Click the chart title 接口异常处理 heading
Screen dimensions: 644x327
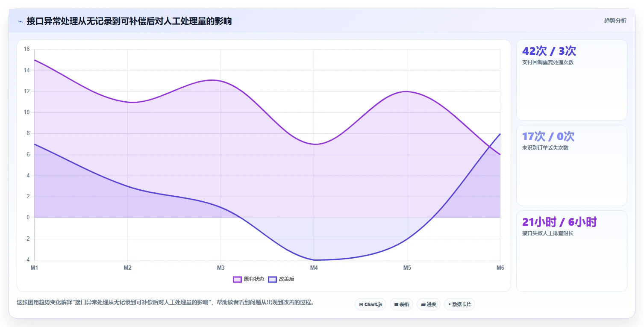tap(129, 21)
